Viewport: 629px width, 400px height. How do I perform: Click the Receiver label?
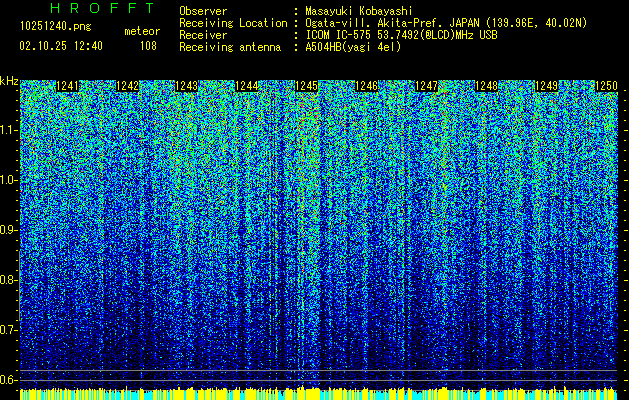tap(203, 35)
